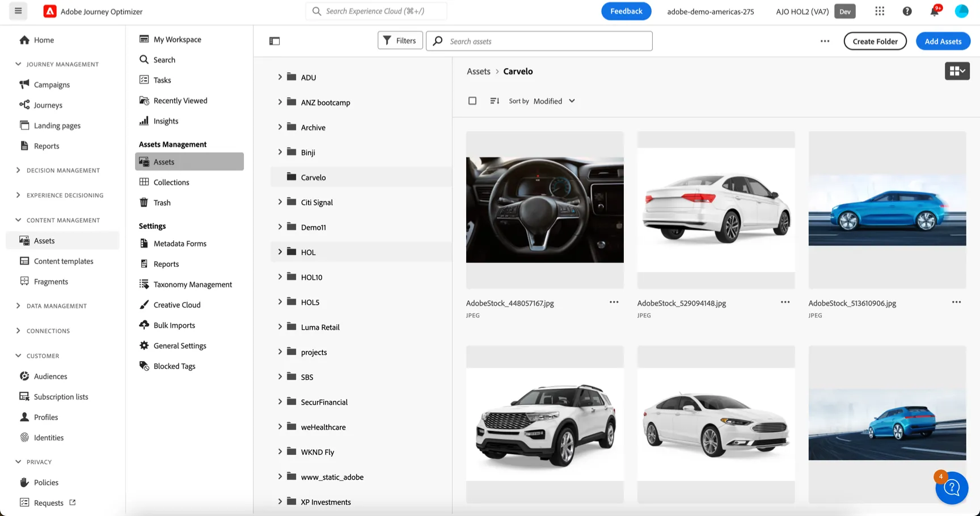Click the Create Folder button
The height and width of the screenshot is (516, 980).
(x=875, y=41)
